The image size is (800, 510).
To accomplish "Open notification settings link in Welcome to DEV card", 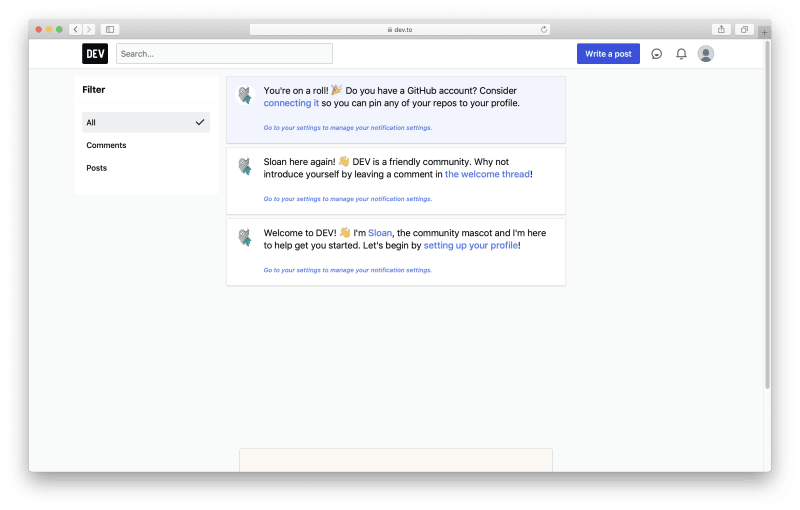I will pos(347,270).
